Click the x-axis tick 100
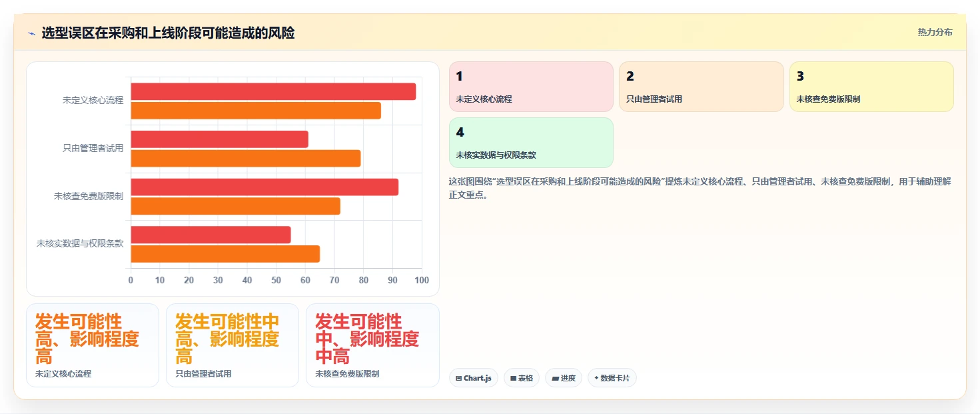 [x=422, y=280]
